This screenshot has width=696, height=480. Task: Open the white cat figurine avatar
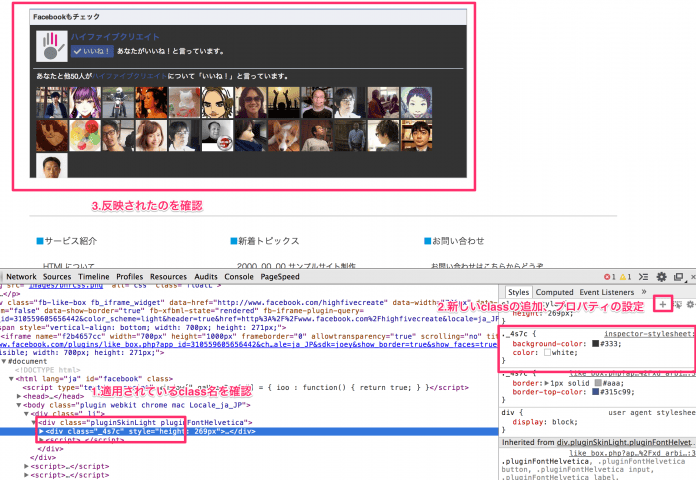184,103
